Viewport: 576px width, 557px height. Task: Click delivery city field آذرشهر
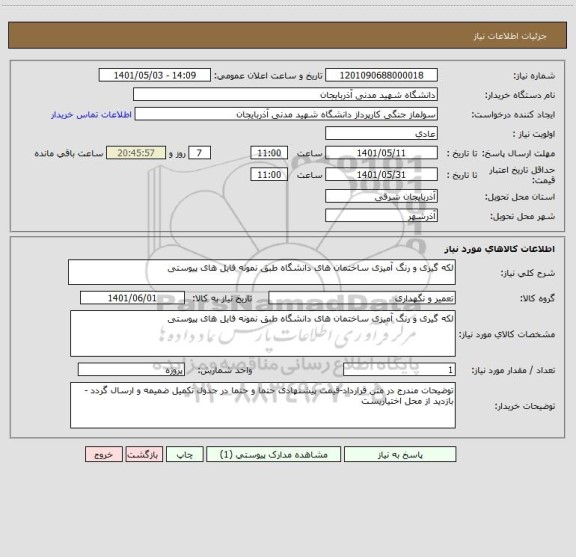point(381,215)
